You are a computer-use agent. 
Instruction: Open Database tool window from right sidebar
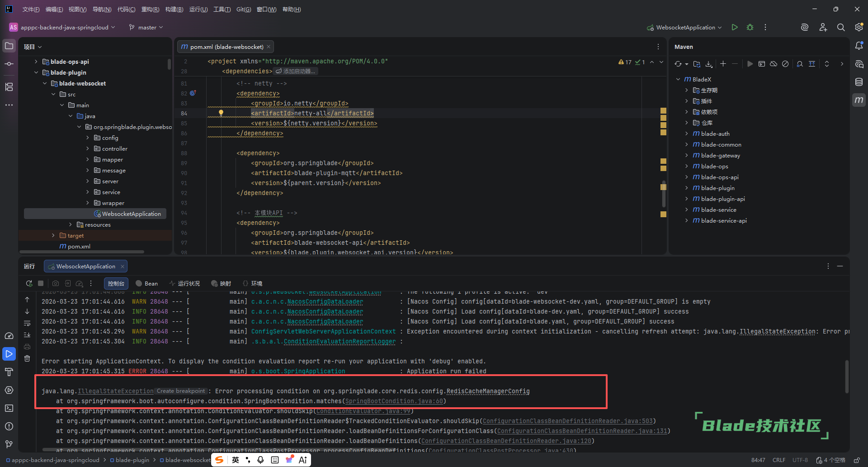[x=859, y=82]
